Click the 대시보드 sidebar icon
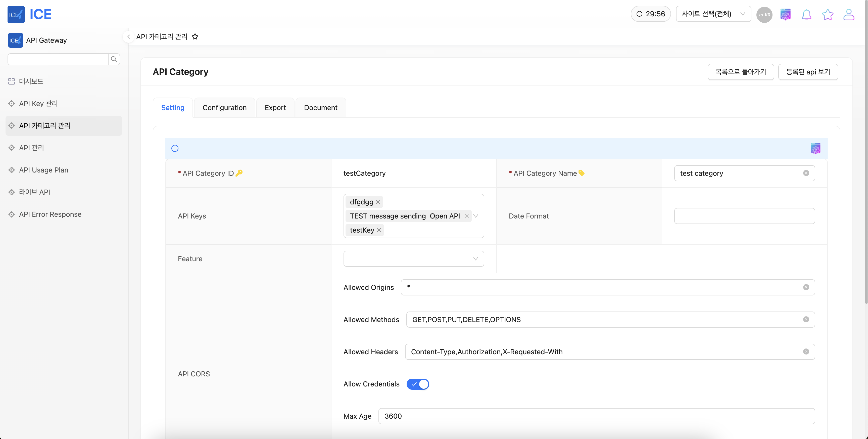 point(12,81)
